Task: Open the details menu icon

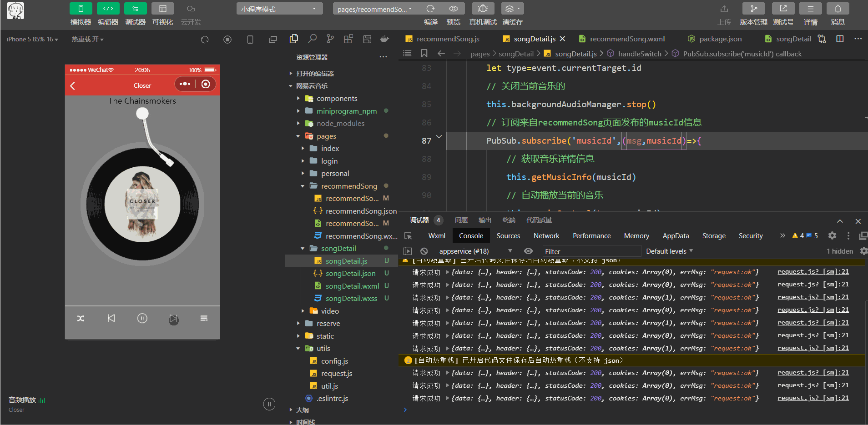Action: tap(810, 9)
